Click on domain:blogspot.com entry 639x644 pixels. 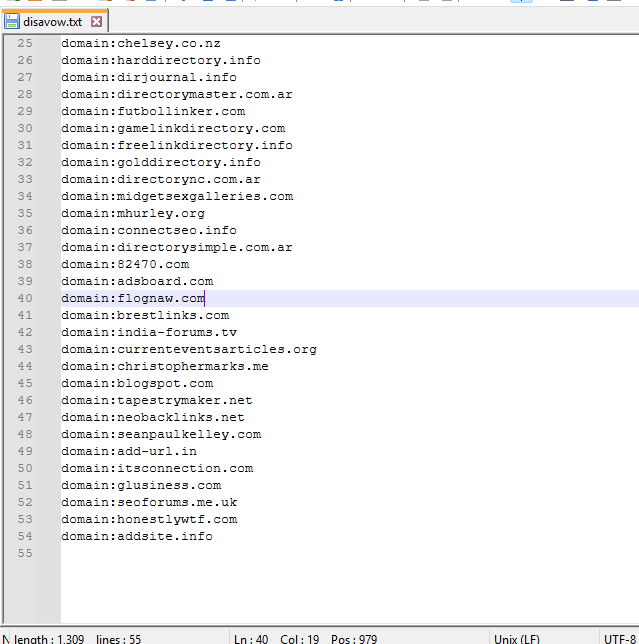coord(137,384)
